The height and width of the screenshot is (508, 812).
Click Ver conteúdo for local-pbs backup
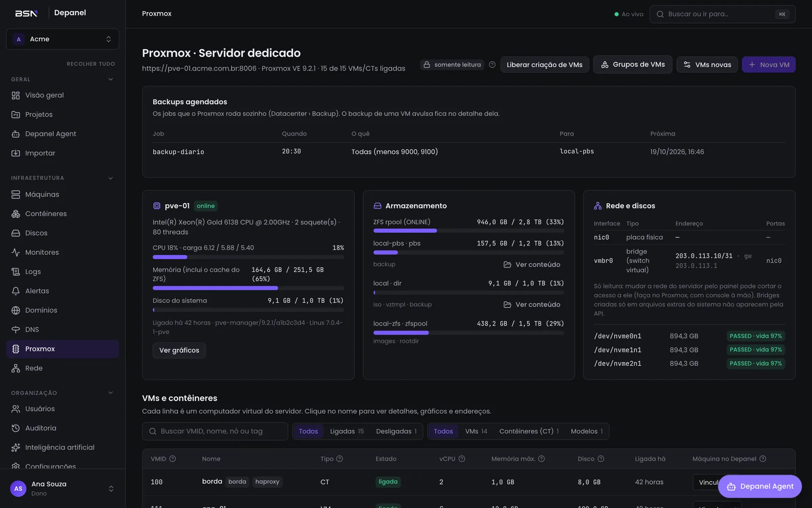point(532,265)
